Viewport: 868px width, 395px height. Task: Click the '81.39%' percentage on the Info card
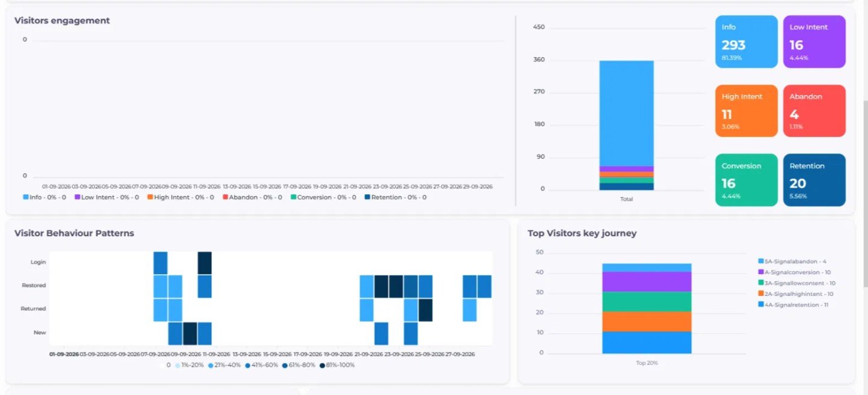point(731,58)
